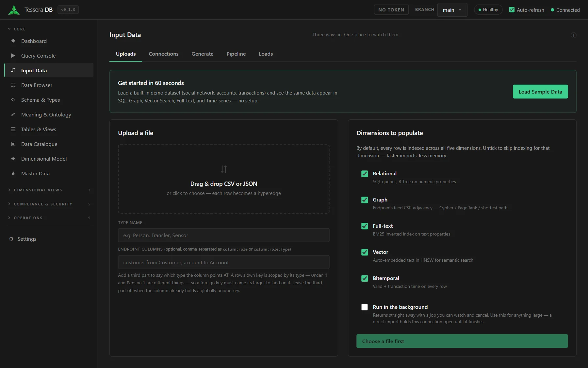Untick the Graph dimension checkbox
This screenshot has height=368, width=588.
(x=365, y=200)
